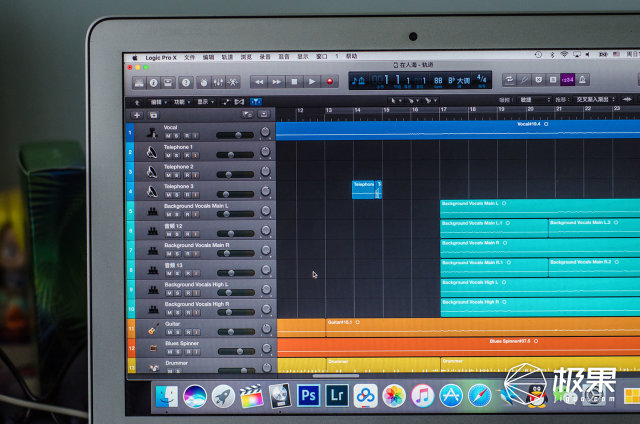Open Lightroom from the Dock
Viewport: 640px width, 424px height.
pos(337,395)
